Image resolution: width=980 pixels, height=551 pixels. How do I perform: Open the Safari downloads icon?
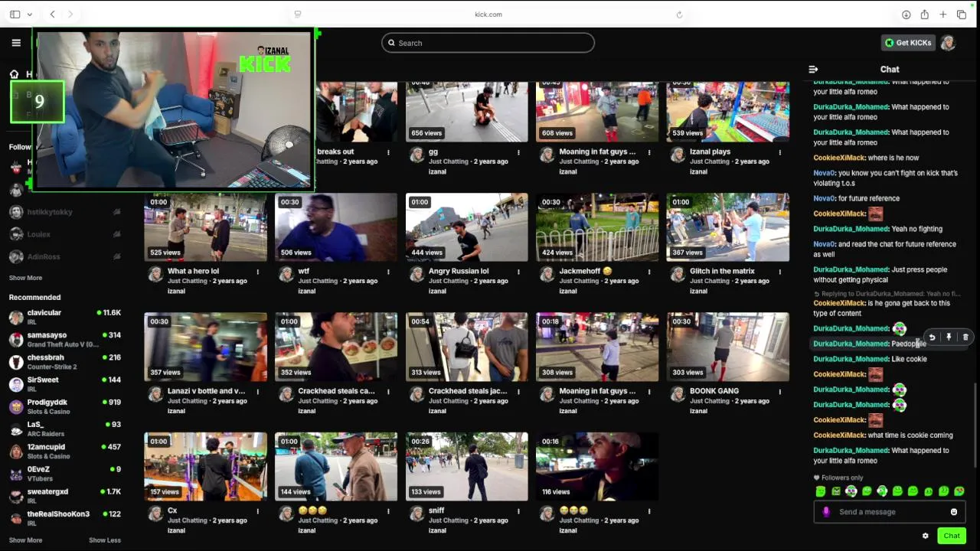point(906,15)
